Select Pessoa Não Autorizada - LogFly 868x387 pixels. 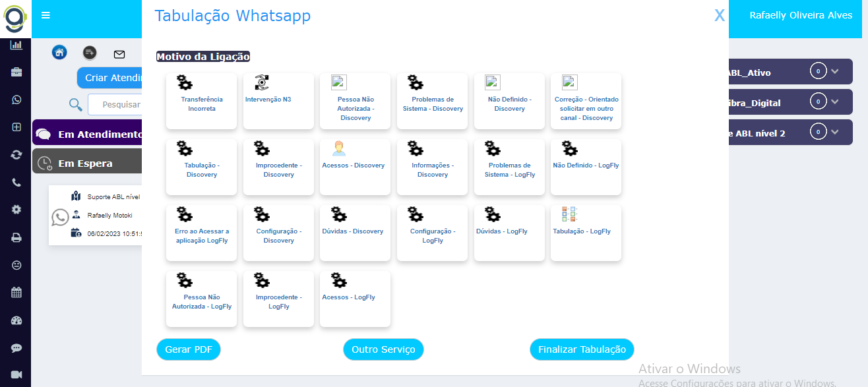tap(201, 299)
